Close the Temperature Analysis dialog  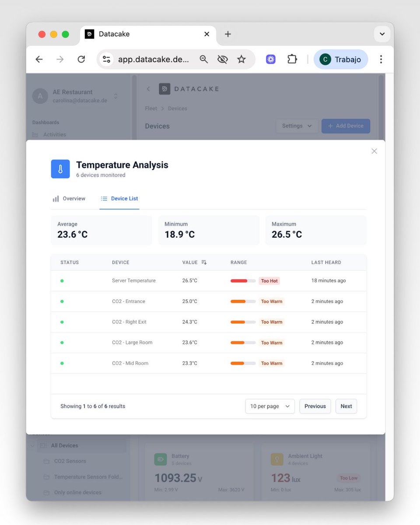tap(374, 151)
